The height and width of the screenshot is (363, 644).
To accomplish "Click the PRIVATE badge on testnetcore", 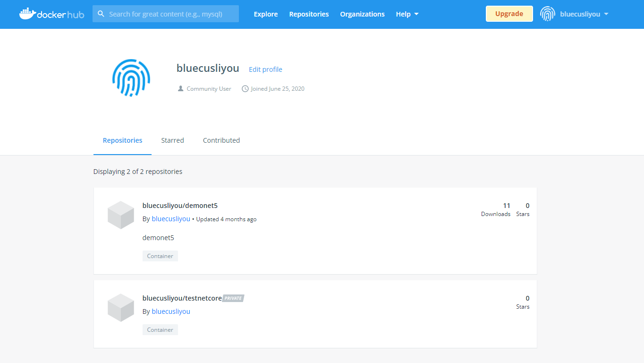I will point(233,298).
